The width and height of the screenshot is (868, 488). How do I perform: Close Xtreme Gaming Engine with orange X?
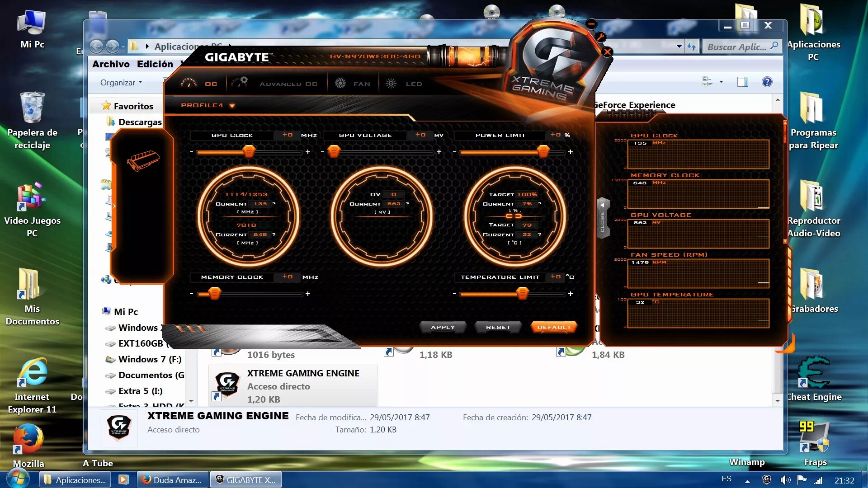[x=608, y=52]
